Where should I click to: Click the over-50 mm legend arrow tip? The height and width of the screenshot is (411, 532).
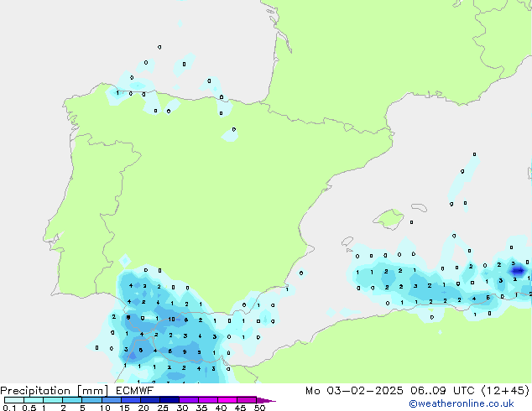(266, 400)
